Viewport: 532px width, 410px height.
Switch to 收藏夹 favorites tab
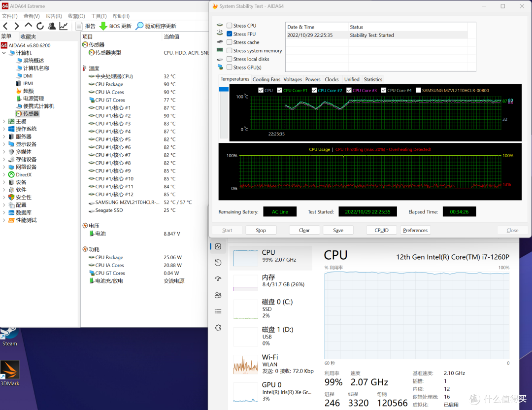(28, 36)
